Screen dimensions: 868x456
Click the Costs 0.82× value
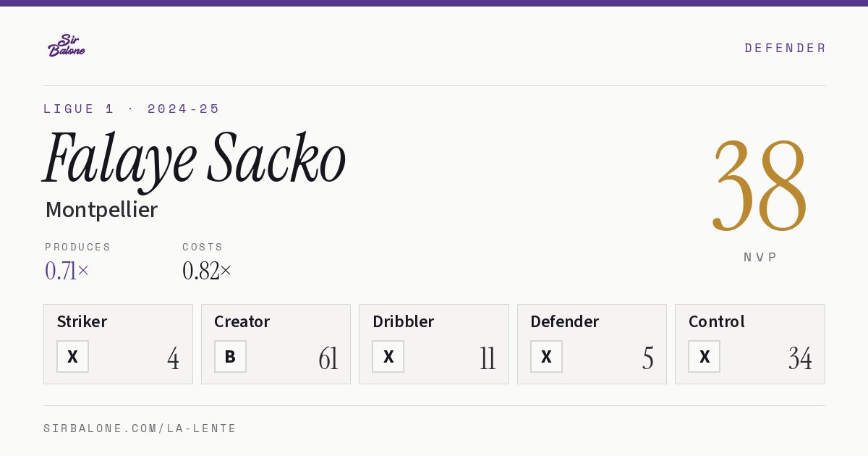tap(207, 271)
